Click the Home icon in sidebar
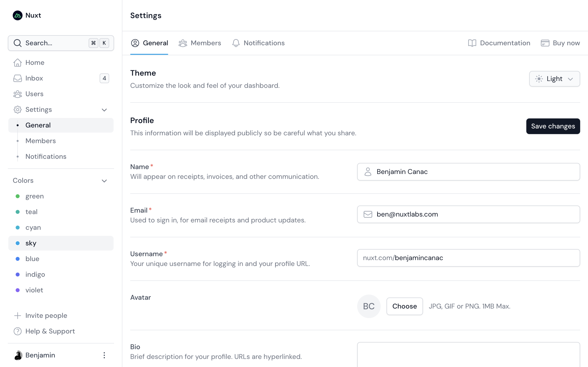 click(x=18, y=62)
